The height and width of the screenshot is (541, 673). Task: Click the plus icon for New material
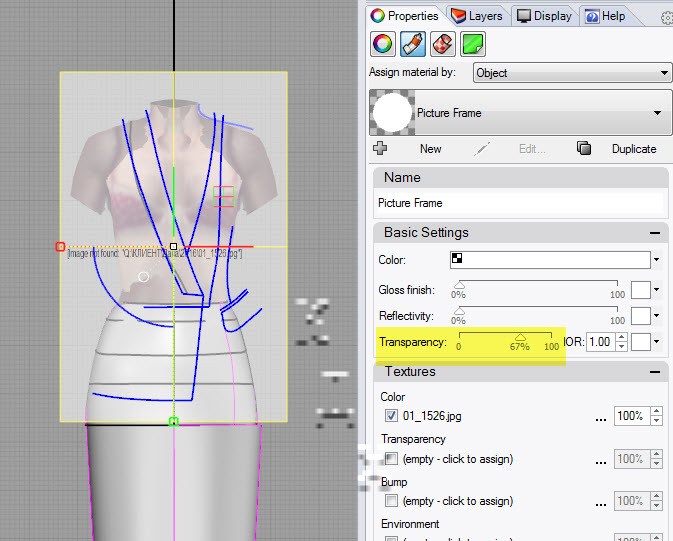[380, 149]
